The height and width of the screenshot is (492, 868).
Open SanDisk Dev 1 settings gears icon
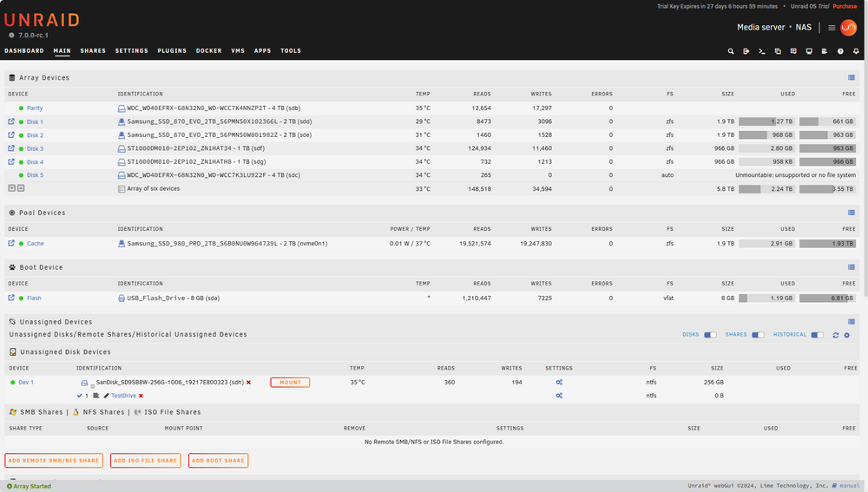[559, 383]
